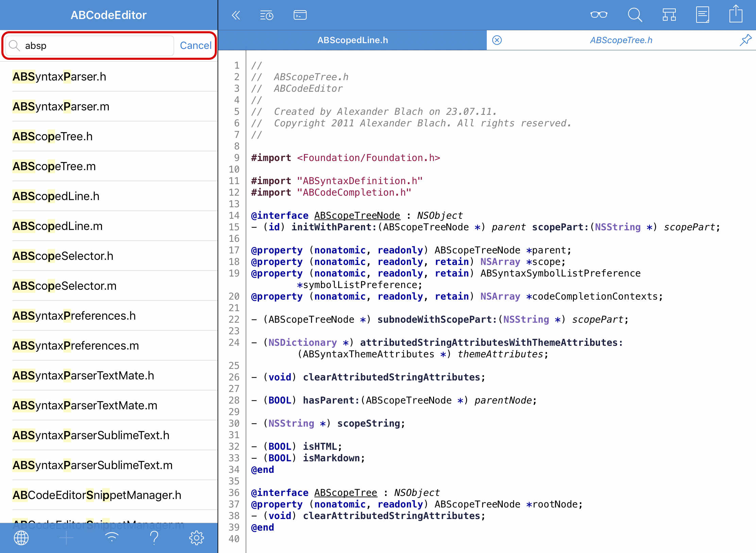Place cursor on isMarkdown method

coord(331,458)
